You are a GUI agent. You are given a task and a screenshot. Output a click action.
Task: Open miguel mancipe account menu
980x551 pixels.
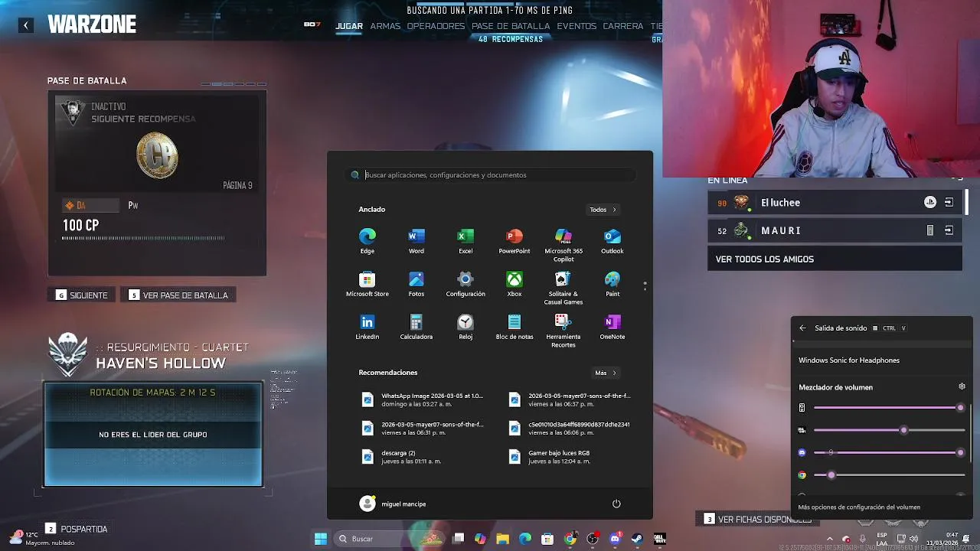393,504
